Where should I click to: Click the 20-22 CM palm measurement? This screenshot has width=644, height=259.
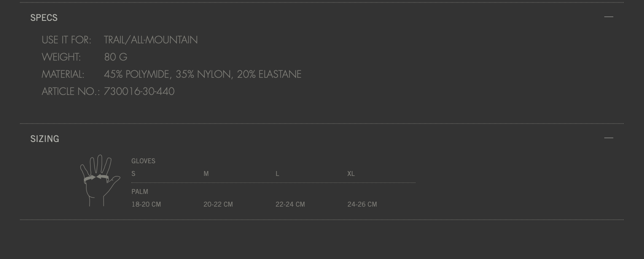(218, 204)
